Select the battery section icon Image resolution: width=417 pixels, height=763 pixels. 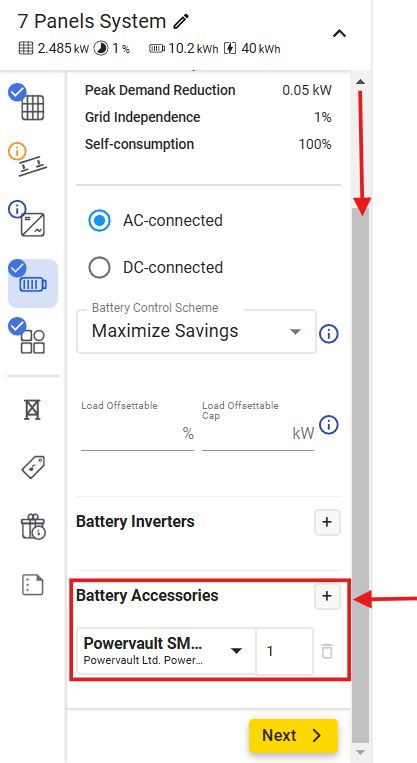(x=33, y=284)
